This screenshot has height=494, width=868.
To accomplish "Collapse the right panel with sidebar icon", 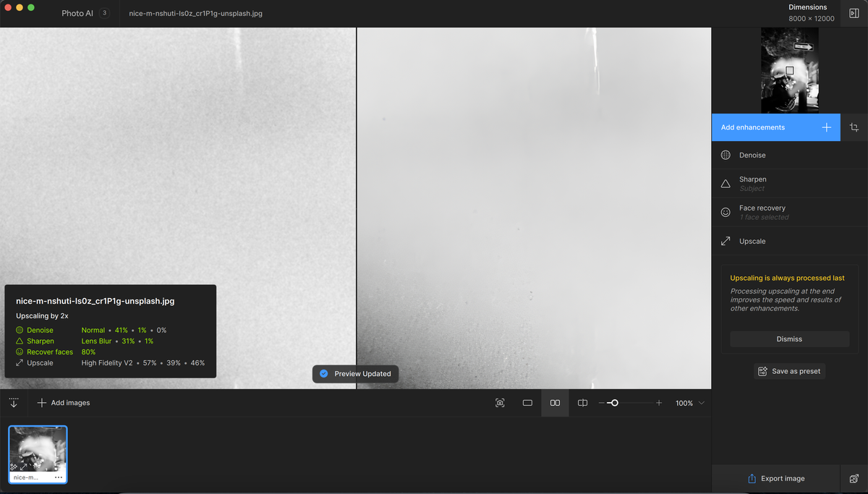I will coord(854,13).
